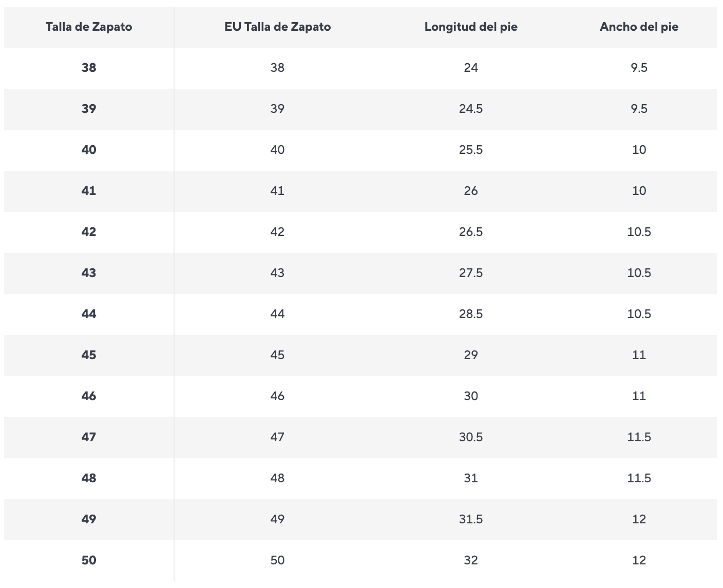Click the foot length value 24.5
Screen dimensions: 723x588
coord(471,109)
